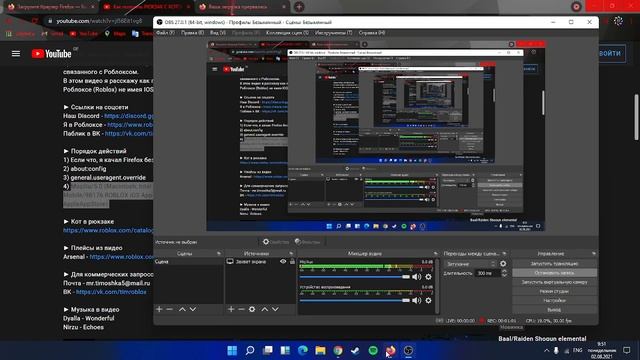Switch to OBS Studio taskbar icon
Screen dimensions: 640x360
point(409,350)
